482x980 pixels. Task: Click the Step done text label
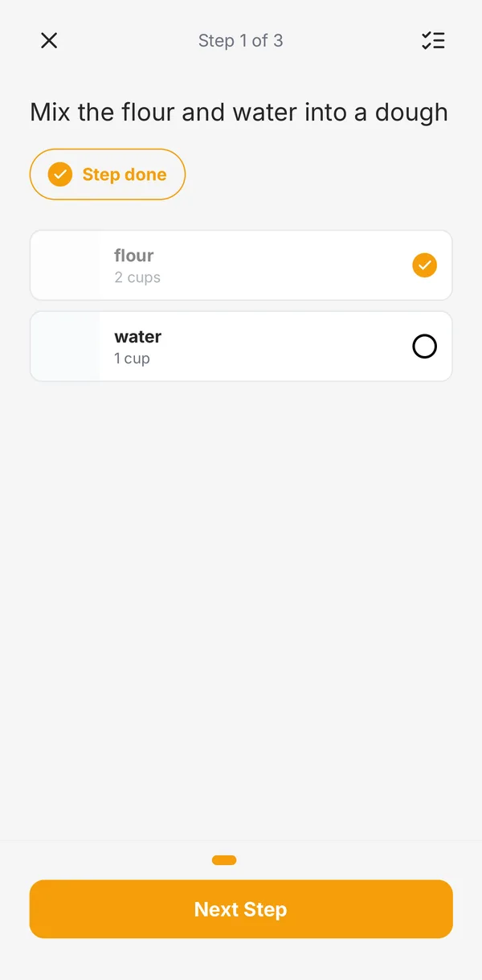[125, 174]
